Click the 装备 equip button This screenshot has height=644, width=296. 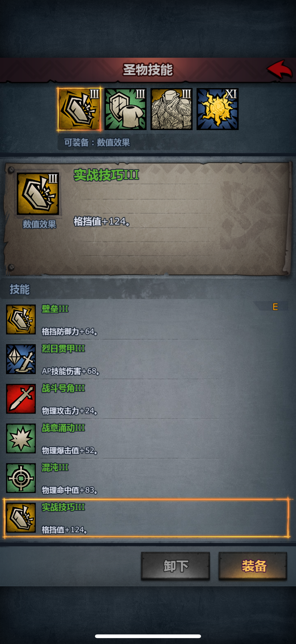253,566
